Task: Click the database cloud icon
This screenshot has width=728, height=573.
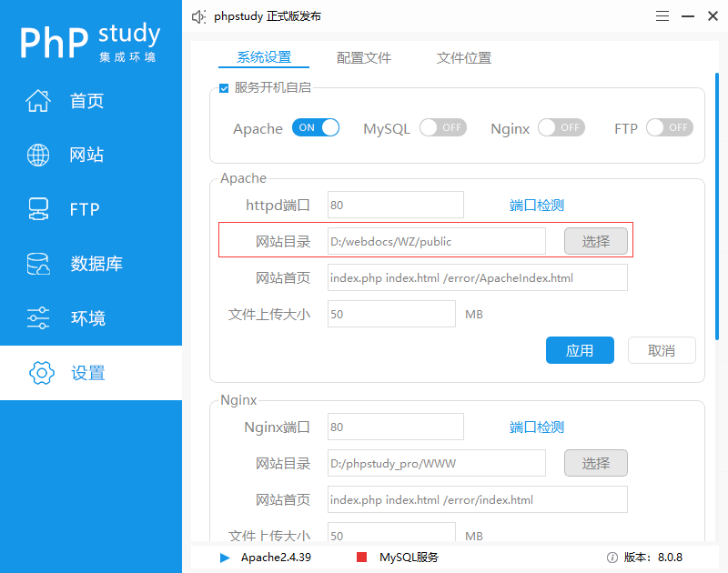Action: tap(38, 264)
